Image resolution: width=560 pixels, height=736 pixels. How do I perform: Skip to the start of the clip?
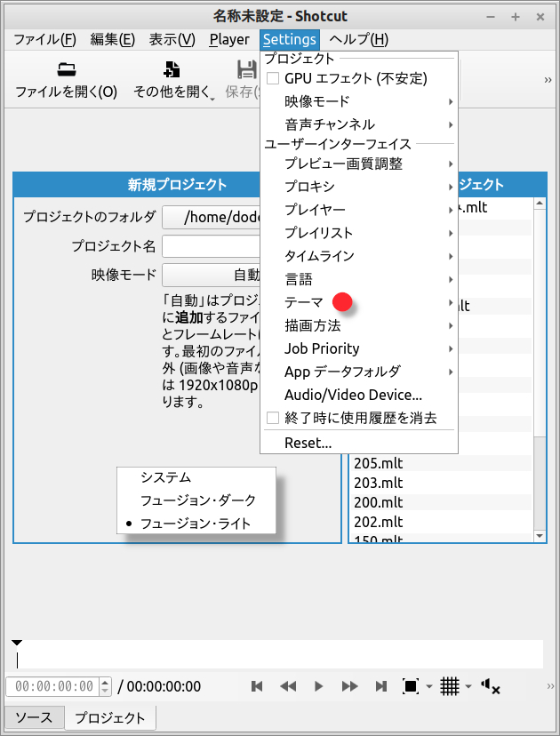[x=257, y=686]
